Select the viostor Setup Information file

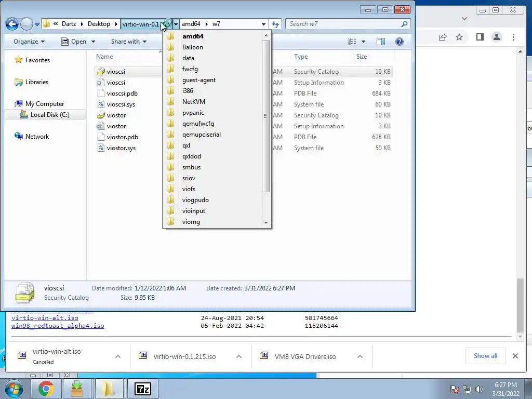111,126
